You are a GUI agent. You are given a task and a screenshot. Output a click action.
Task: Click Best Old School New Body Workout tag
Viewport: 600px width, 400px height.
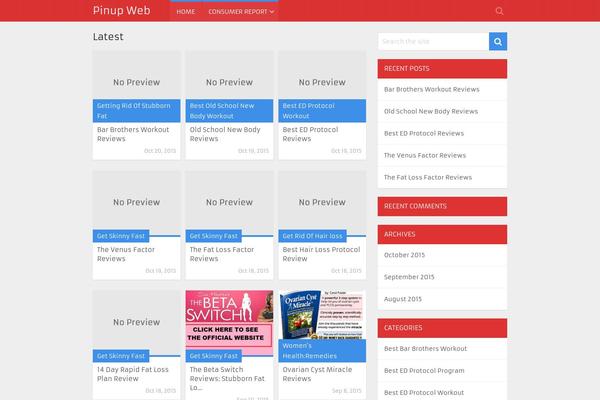coord(229,111)
